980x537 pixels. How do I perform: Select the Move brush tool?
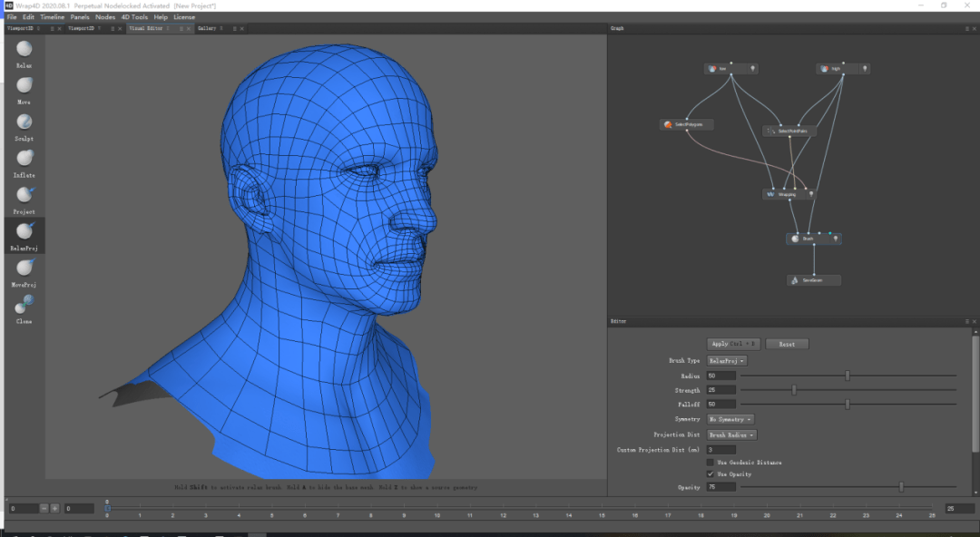pos(24,86)
